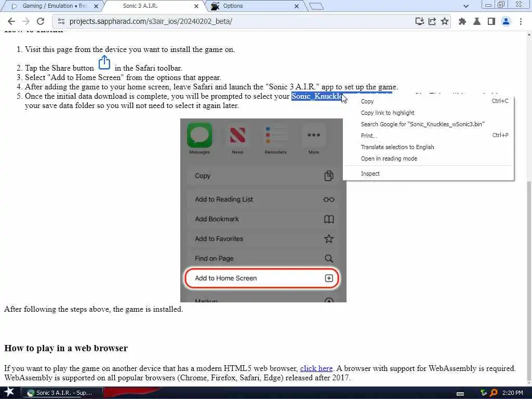
Task: Click 'How to play in a web browser' heading
Action: click(66, 349)
